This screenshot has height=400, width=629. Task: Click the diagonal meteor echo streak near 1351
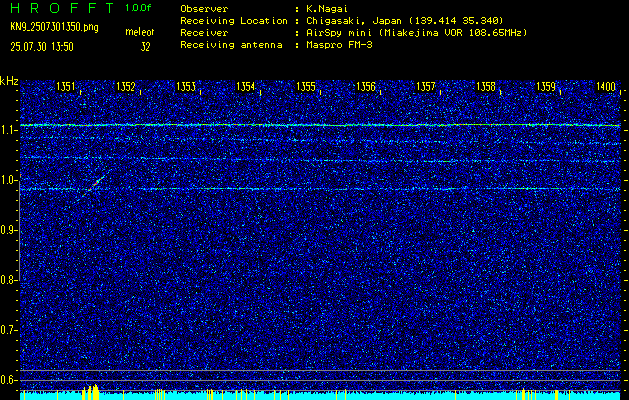[x=96, y=184]
